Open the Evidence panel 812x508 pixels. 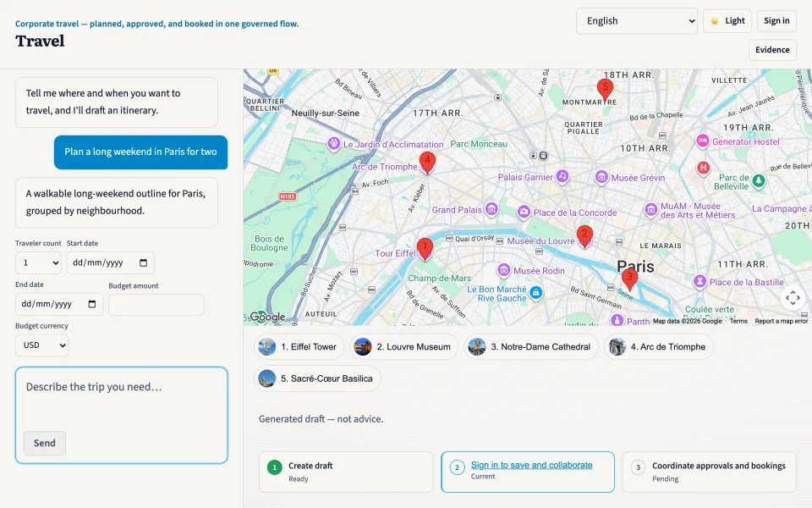(x=772, y=50)
